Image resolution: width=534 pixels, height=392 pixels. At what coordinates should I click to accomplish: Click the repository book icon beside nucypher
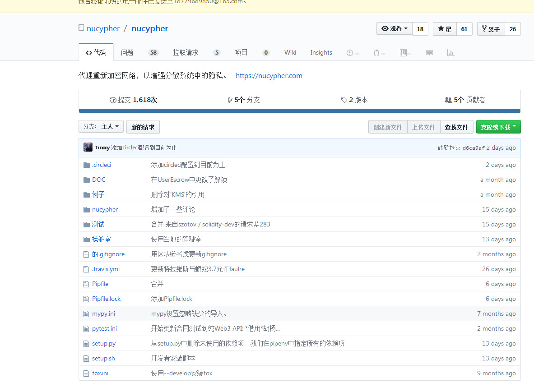pos(81,28)
